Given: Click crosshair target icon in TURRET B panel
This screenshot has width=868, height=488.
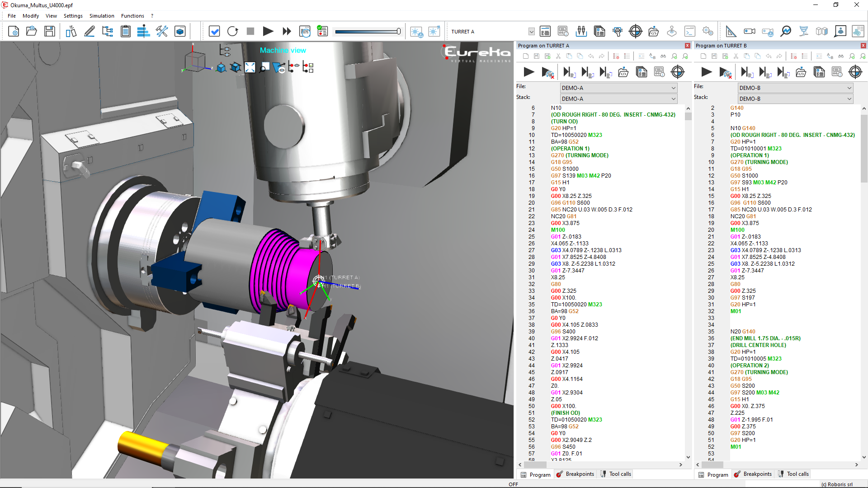Looking at the screenshot, I should tap(855, 72).
